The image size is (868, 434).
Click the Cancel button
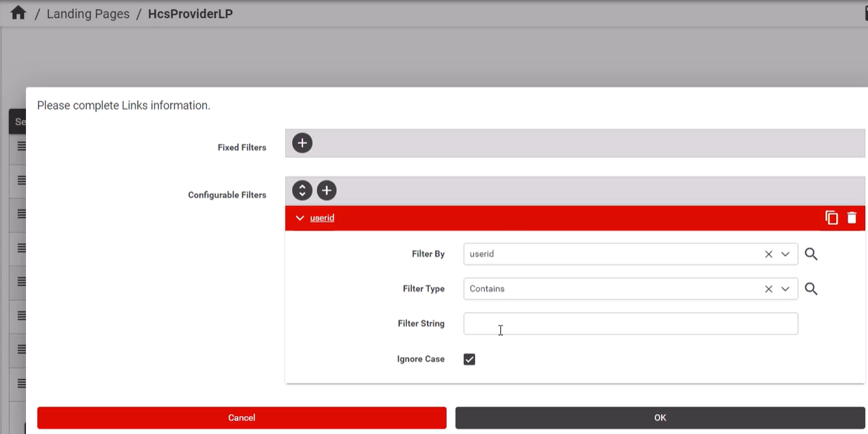click(x=242, y=417)
